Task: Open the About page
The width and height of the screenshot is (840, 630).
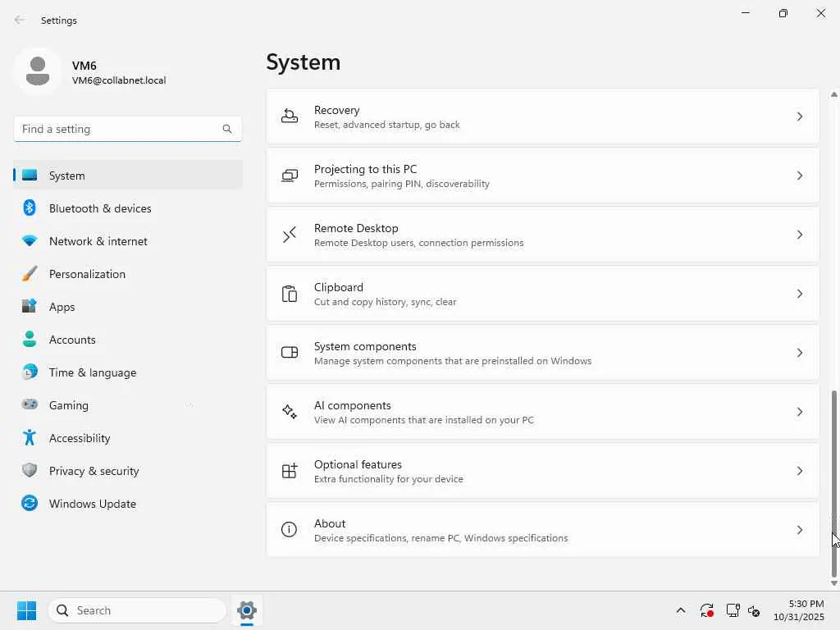Action: (543, 530)
